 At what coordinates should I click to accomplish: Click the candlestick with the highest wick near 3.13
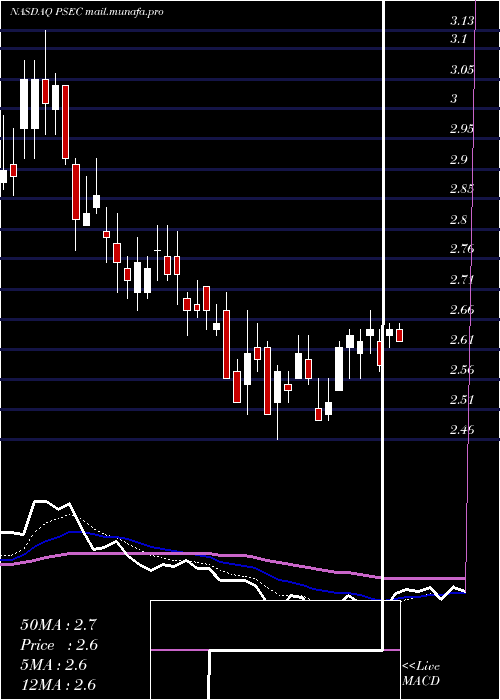pos(45,83)
